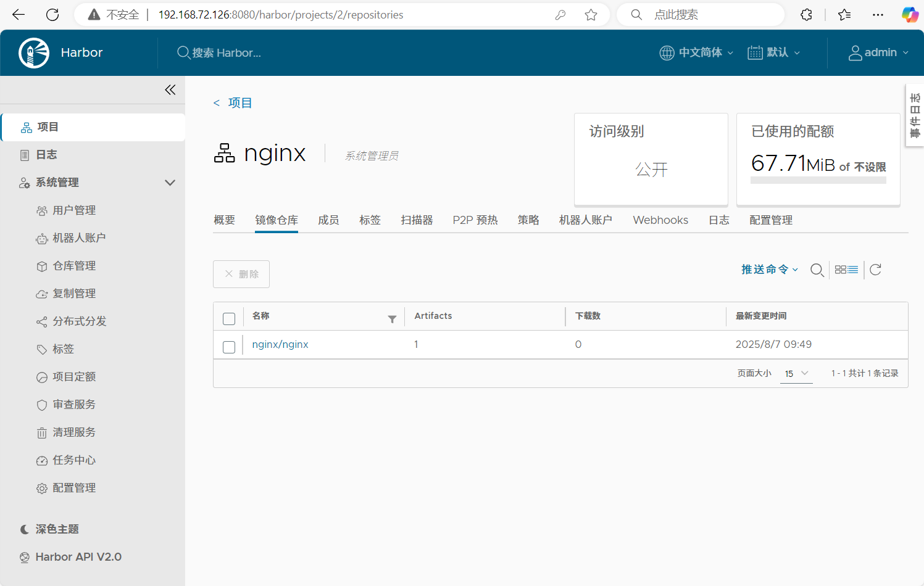
Task: Click the 搜索 Harbor search field
Action: click(x=227, y=53)
